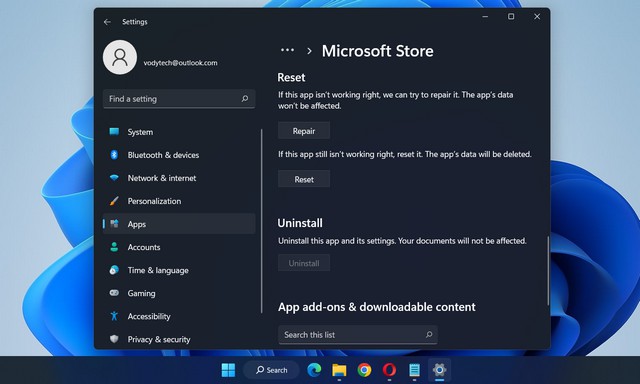The height and width of the screenshot is (384, 640).
Task: Click the Gaming controller icon
Action: pos(114,293)
